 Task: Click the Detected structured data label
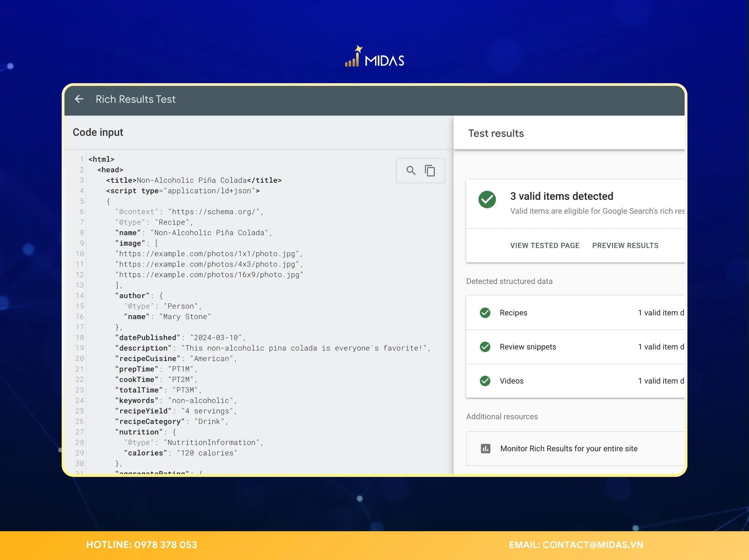coord(509,282)
